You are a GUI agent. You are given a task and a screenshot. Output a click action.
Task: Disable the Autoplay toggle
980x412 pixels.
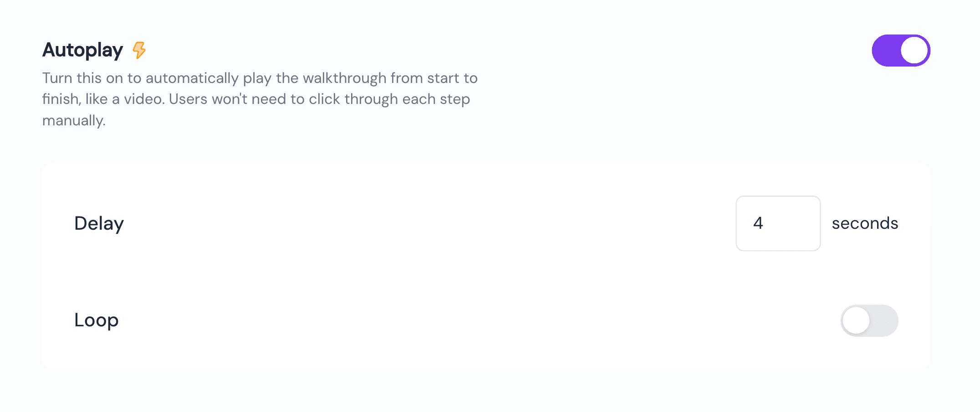point(901,51)
